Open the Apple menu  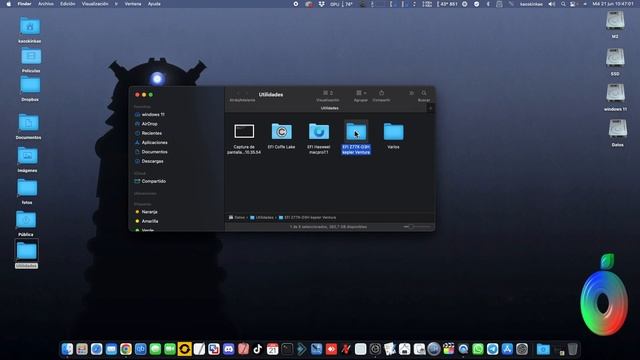[9, 4]
